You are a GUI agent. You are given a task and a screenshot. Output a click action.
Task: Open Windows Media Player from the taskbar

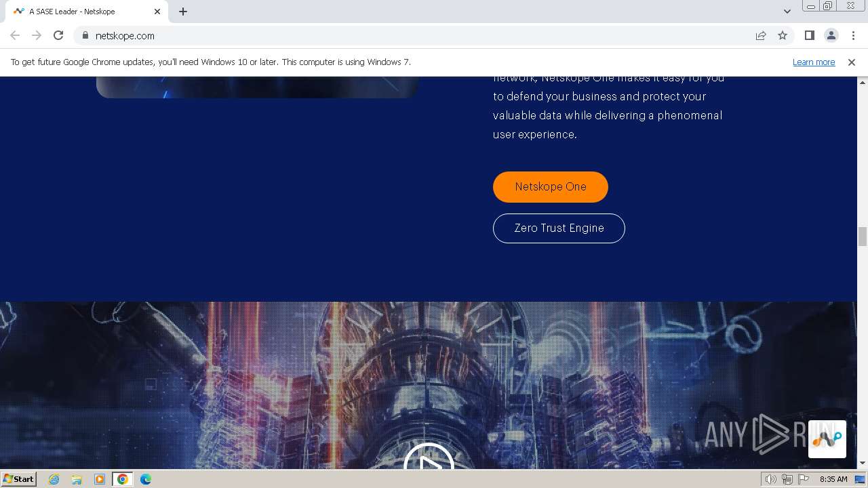pyautogui.click(x=100, y=479)
